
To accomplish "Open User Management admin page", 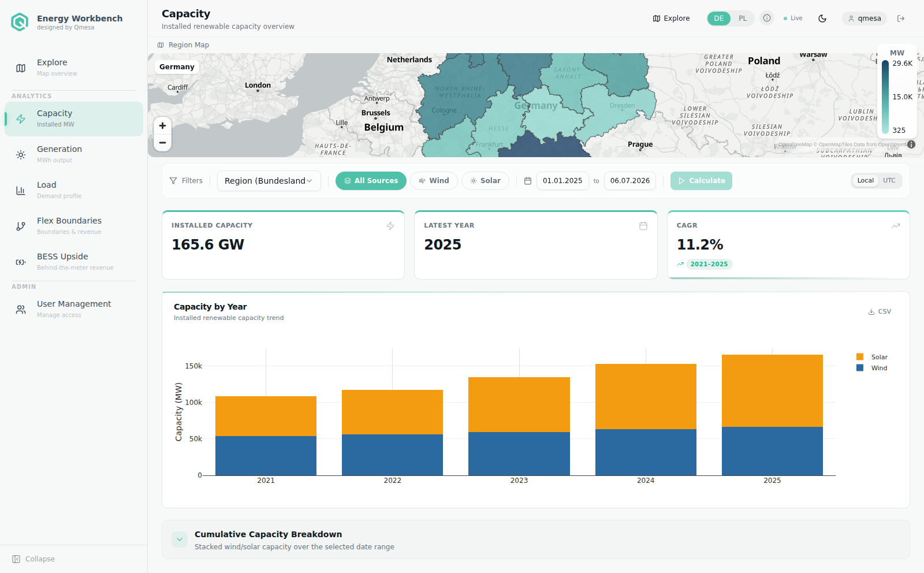I will 74,309.
